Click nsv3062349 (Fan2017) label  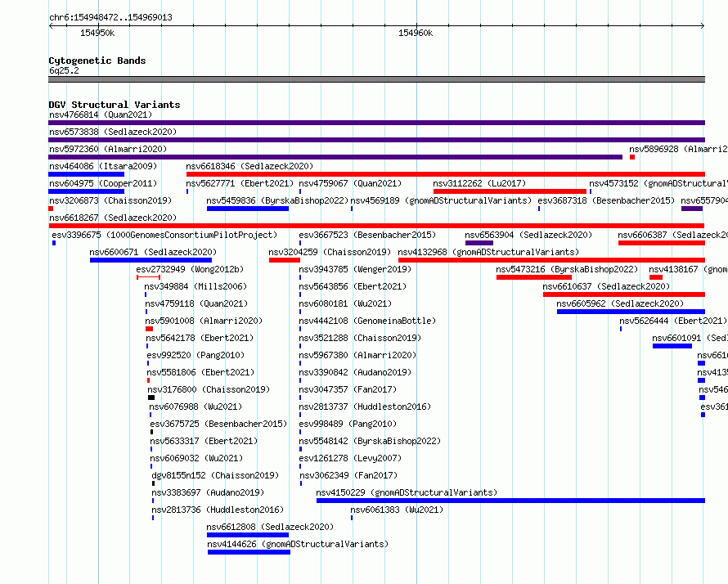pos(348,475)
